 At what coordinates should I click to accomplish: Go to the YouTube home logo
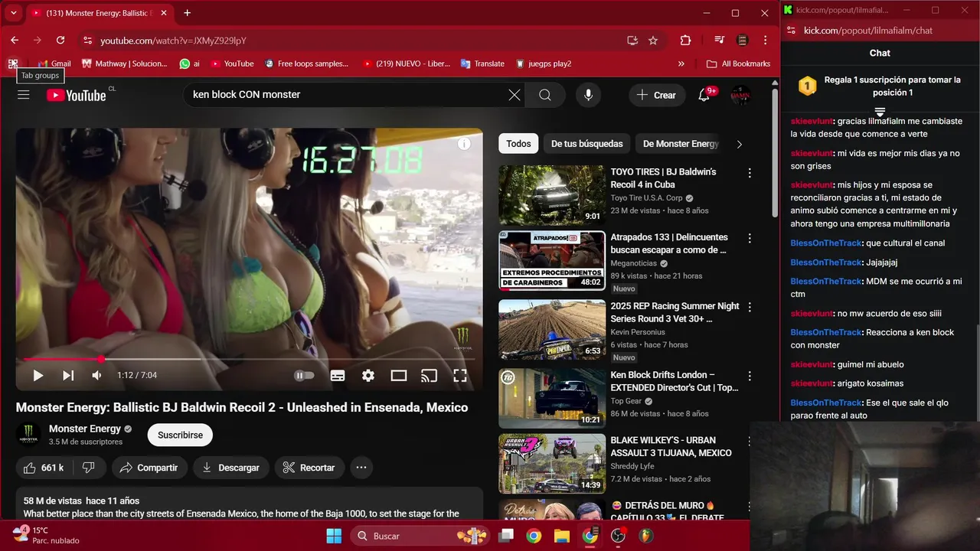pyautogui.click(x=77, y=95)
